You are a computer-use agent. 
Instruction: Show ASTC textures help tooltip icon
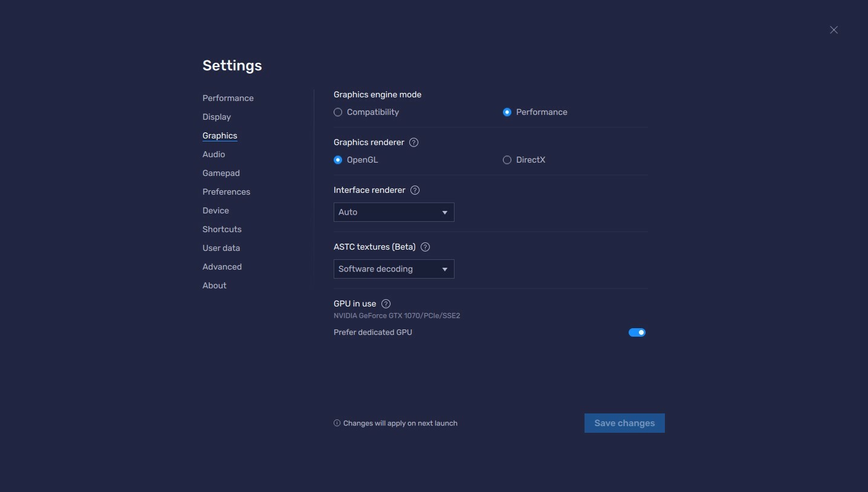click(425, 247)
